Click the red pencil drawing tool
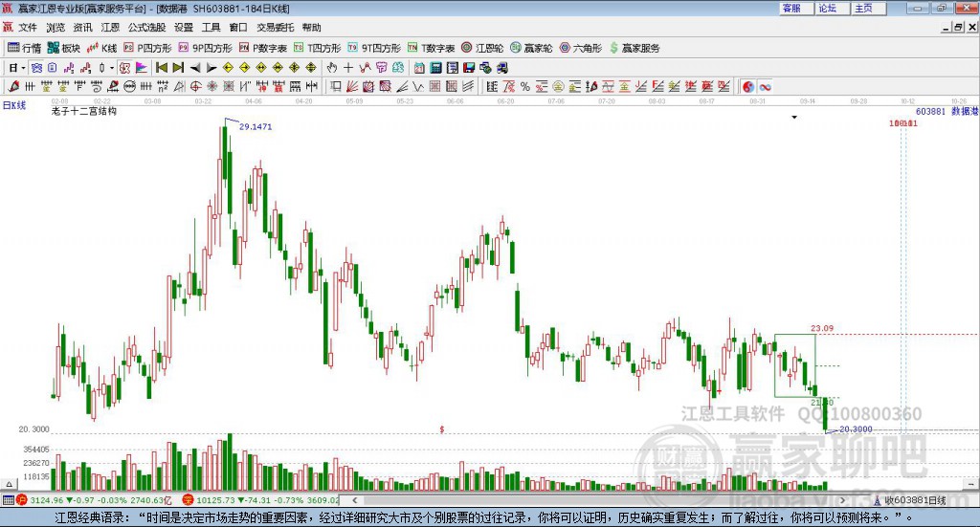The height and width of the screenshot is (527, 980). click(13, 87)
